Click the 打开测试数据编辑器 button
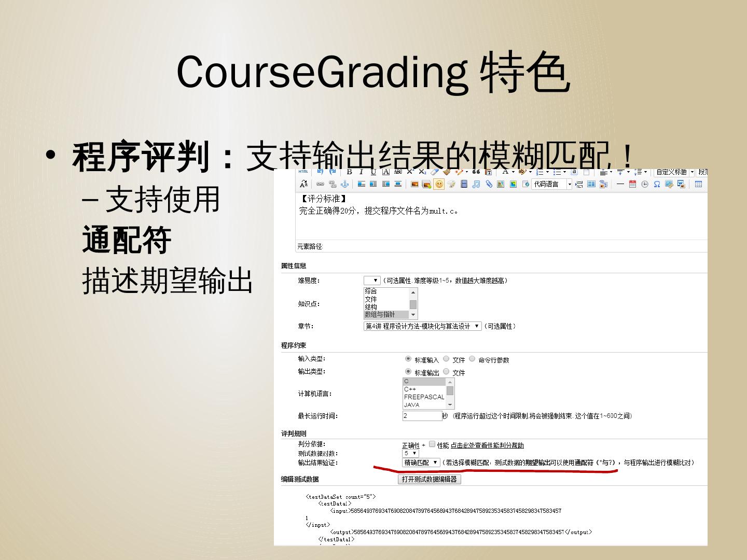The height and width of the screenshot is (560, 747). point(430,479)
